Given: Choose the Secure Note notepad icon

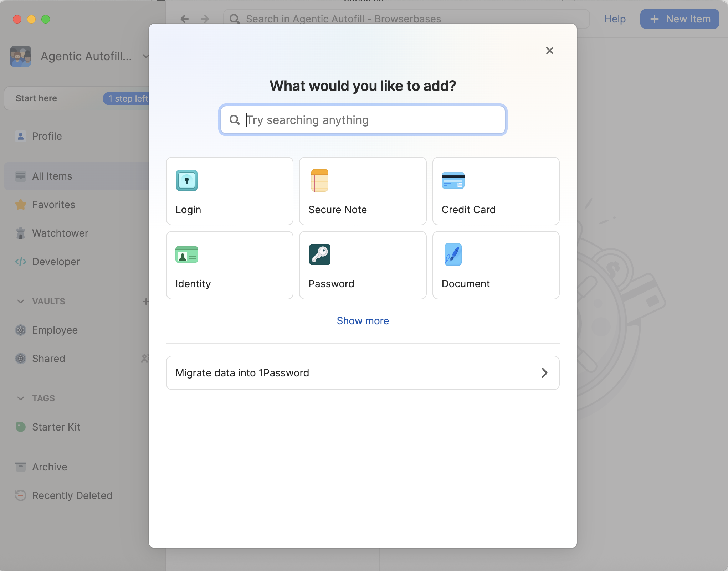Looking at the screenshot, I should [x=319, y=180].
